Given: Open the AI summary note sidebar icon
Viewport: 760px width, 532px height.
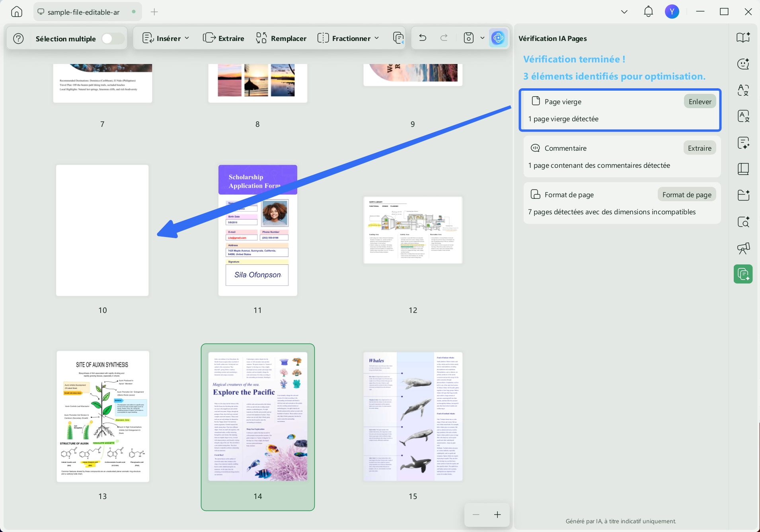Looking at the screenshot, I should pyautogui.click(x=743, y=143).
